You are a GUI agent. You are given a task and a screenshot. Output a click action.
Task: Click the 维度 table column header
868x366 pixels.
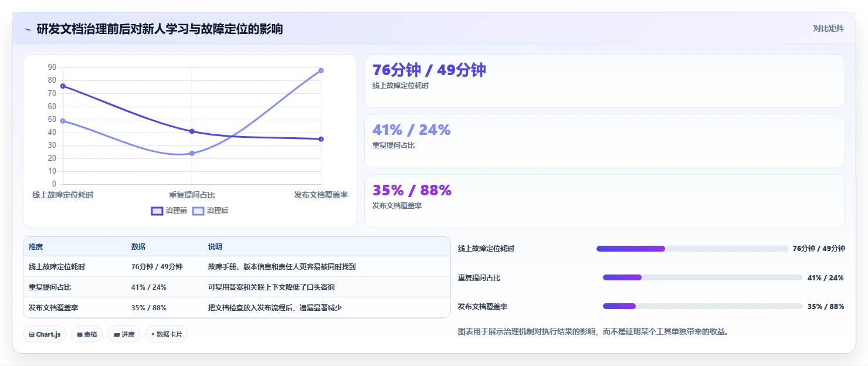tap(36, 247)
